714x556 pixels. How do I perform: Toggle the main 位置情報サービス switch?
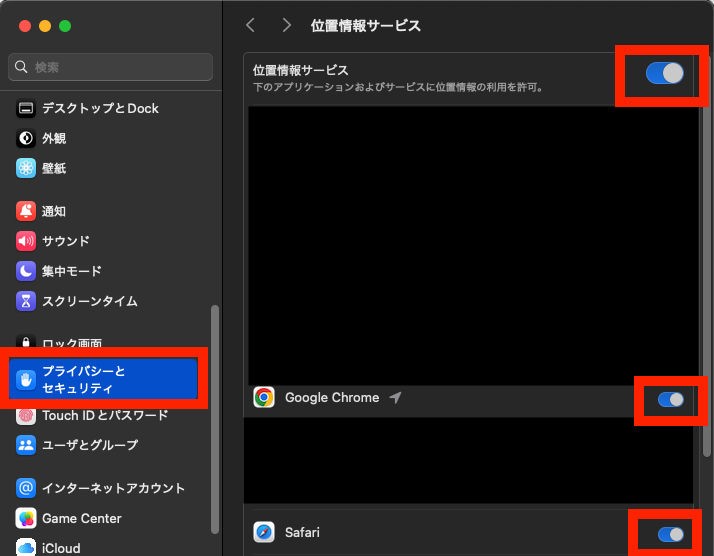click(665, 73)
